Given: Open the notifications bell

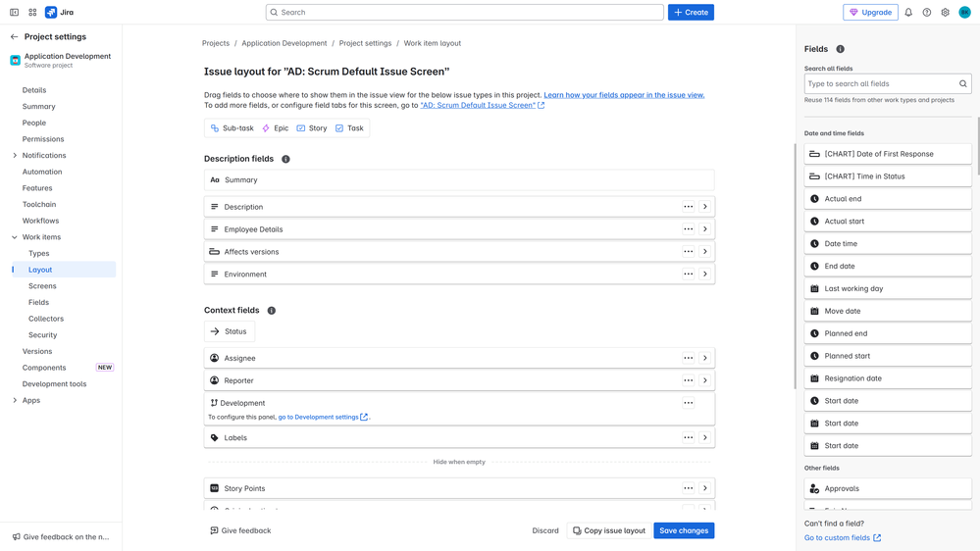Looking at the screenshot, I should [908, 12].
